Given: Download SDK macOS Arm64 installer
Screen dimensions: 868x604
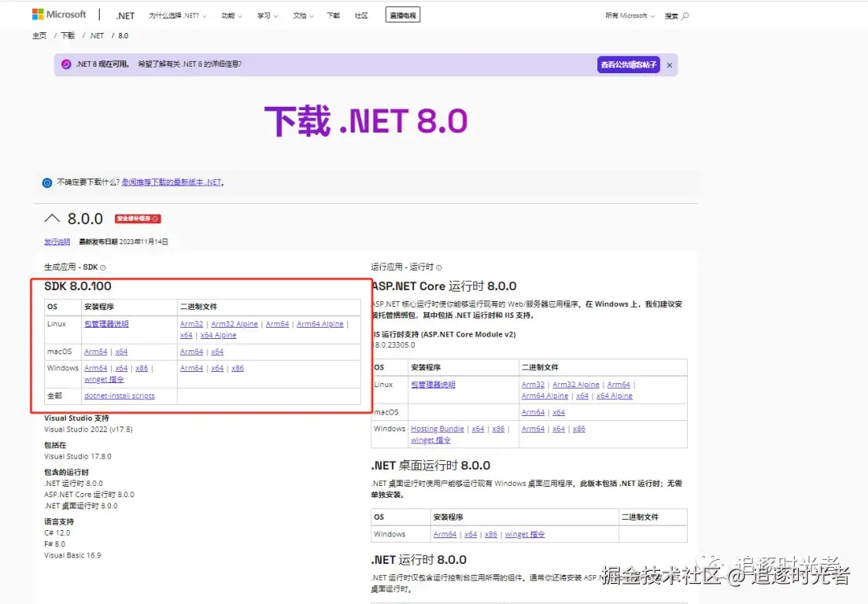Looking at the screenshot, I should 96,352.
